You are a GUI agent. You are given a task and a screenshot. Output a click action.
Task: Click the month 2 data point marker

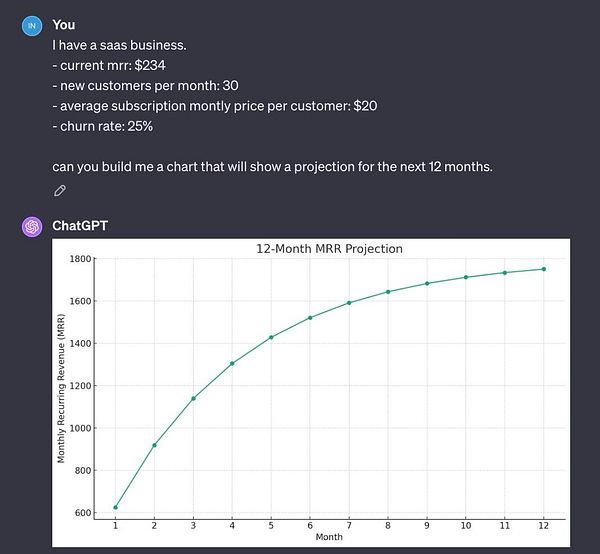tap(154, 445)
